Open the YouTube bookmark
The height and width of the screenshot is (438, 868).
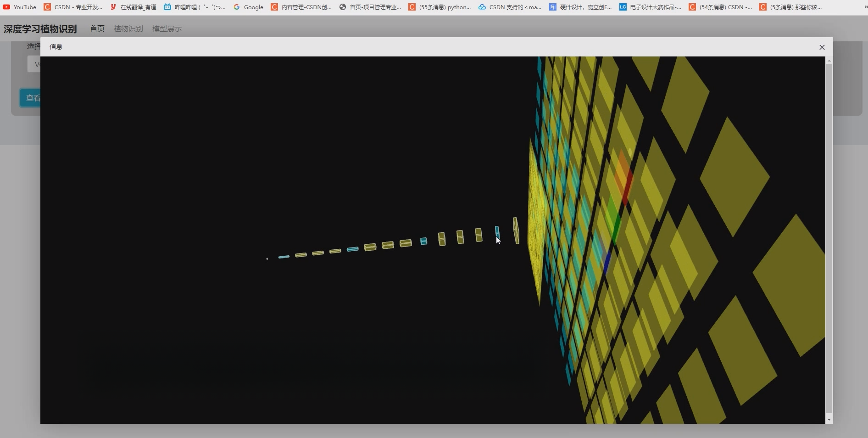(20, 7)
